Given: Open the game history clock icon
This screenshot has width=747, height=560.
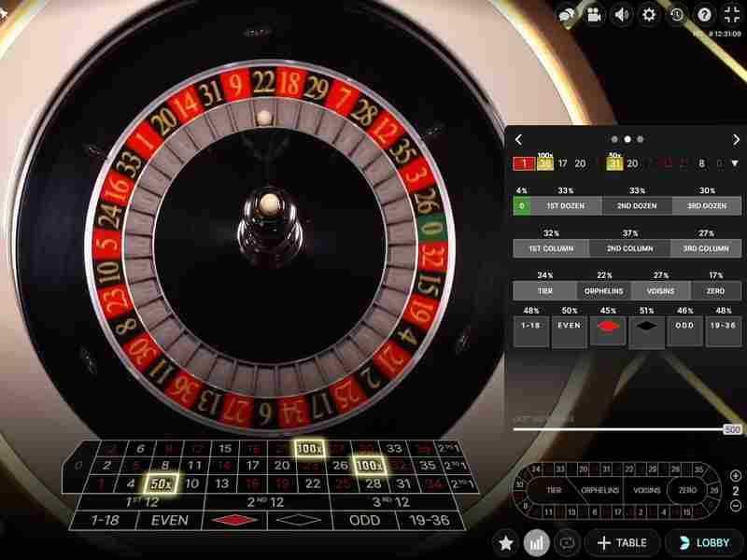Looking at the screenshot, I should click(676, 15).
